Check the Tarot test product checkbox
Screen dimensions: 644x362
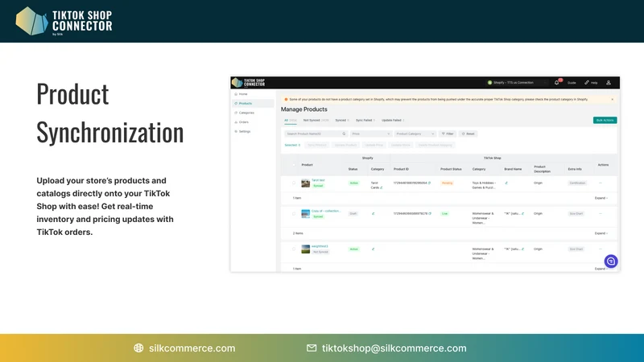[294, 183]
